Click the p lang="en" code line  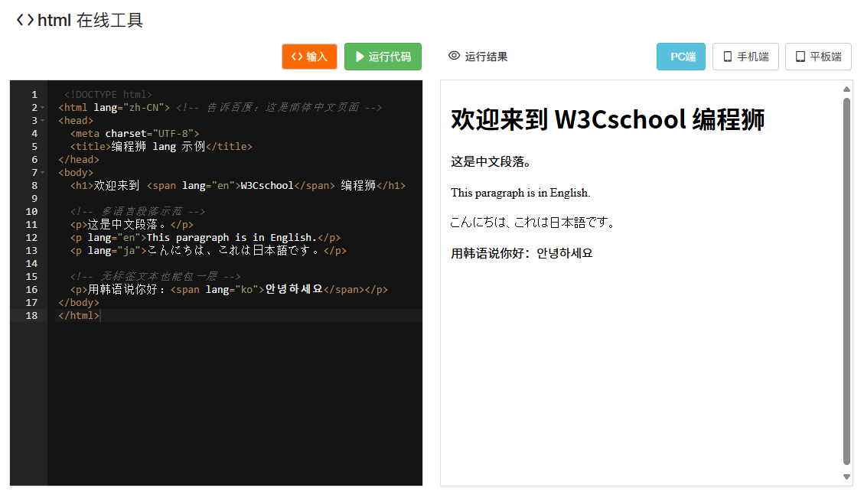click(x=205, y=237)
